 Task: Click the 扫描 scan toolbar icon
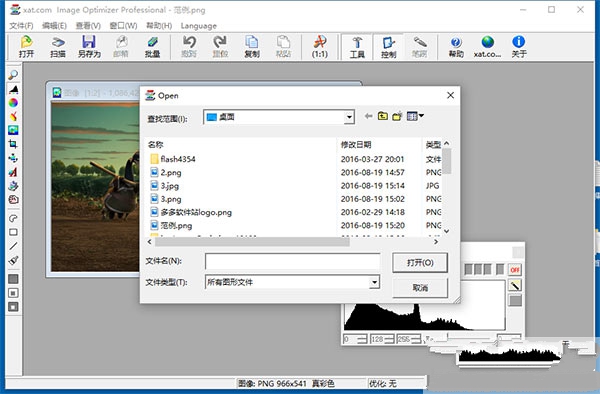coord(57,47)
